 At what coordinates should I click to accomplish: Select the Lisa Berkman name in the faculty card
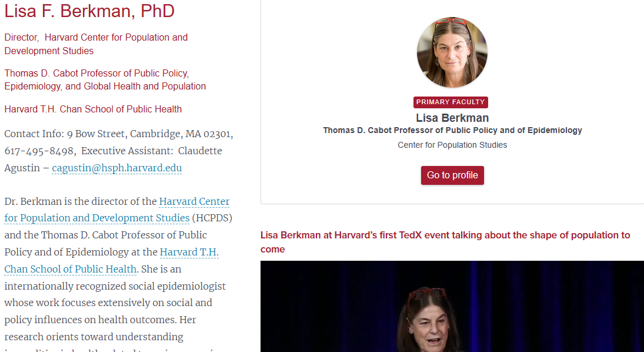(x=452, y=118)
